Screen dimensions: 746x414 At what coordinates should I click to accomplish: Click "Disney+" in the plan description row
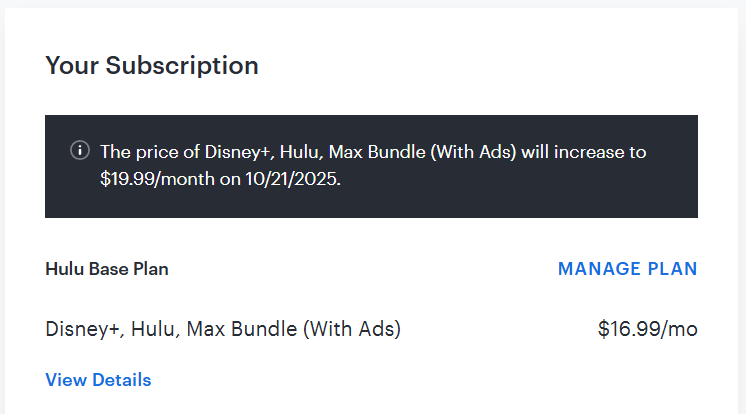click(x=79, y=328)
